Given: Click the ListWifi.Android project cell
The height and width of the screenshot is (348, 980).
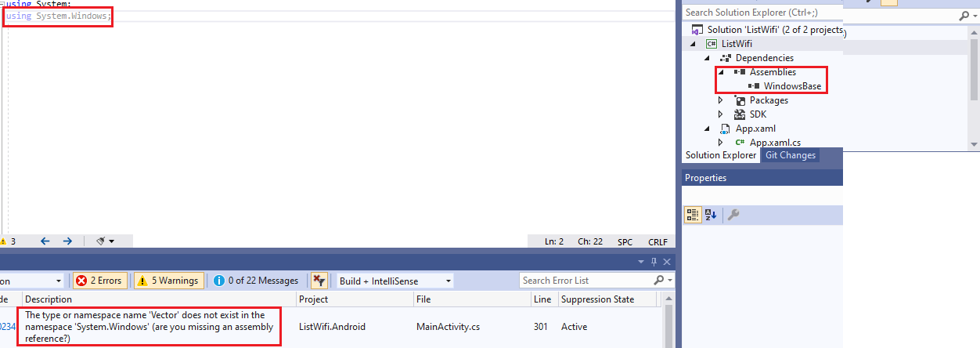Looking at the screenshot, I should pos(332,327).
